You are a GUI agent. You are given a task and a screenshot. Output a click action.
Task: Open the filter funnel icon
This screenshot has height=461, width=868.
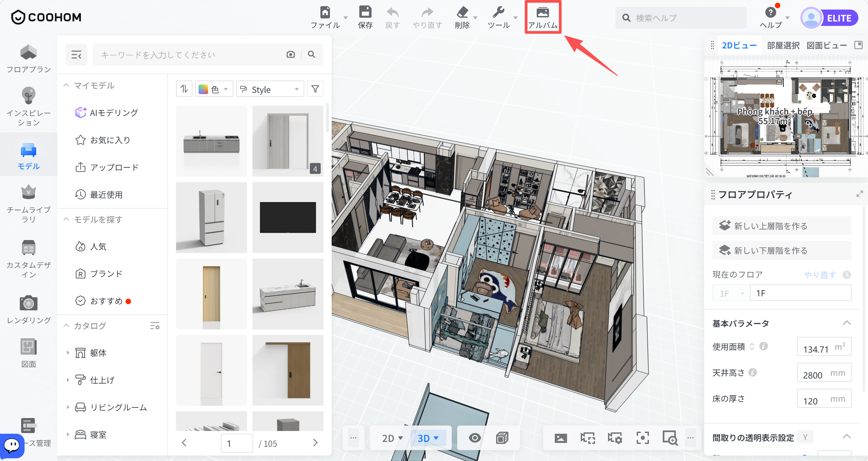point(315,89)
